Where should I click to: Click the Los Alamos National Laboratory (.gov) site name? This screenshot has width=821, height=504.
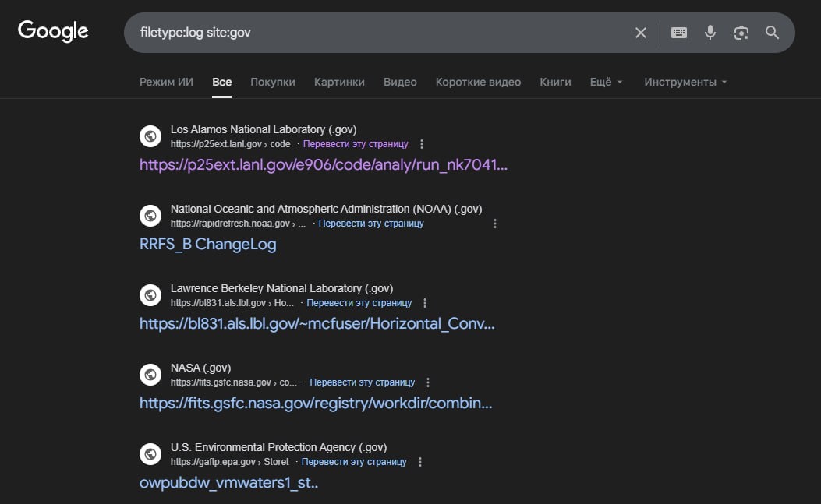click(x=264, y=129)
